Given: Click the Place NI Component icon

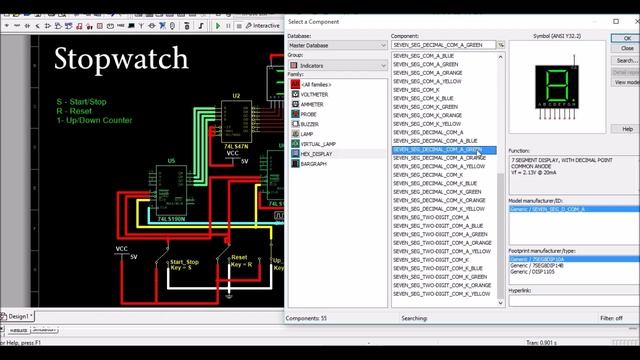Looking at the screenshot, I should (162, 26).
